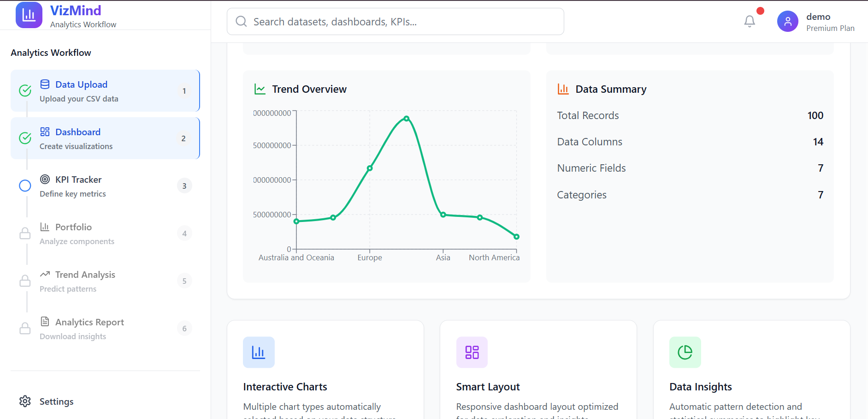This screenshot has width=868, height=419.
Task: Click the Analytics Report lock icon
Action: [25, 328]
